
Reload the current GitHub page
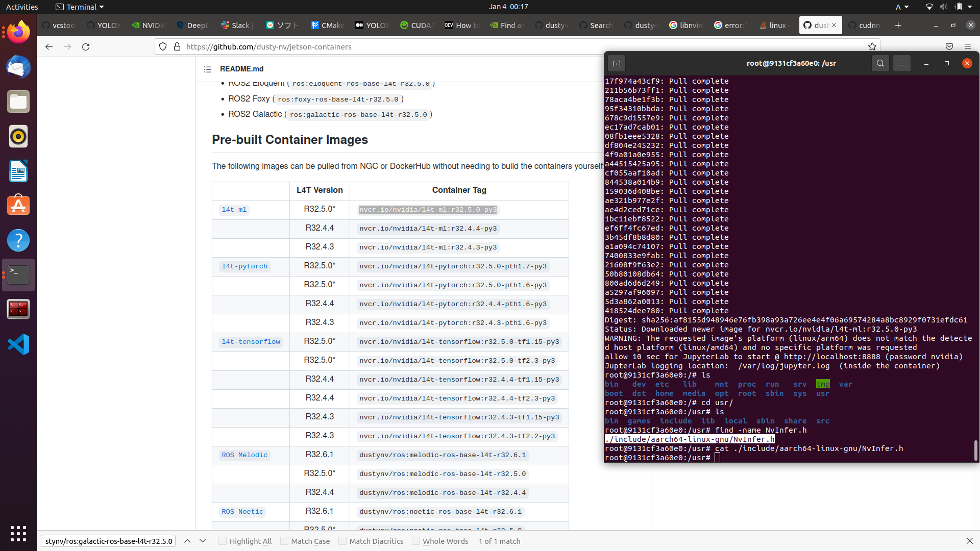pyautogui.click(x=86, y=46)
